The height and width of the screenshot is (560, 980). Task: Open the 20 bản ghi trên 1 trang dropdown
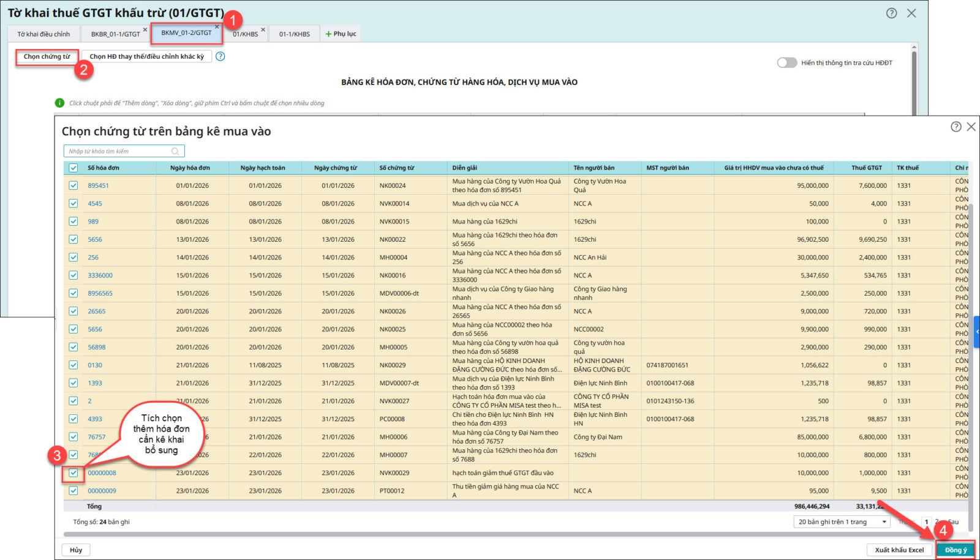click(x=842, y=522)
